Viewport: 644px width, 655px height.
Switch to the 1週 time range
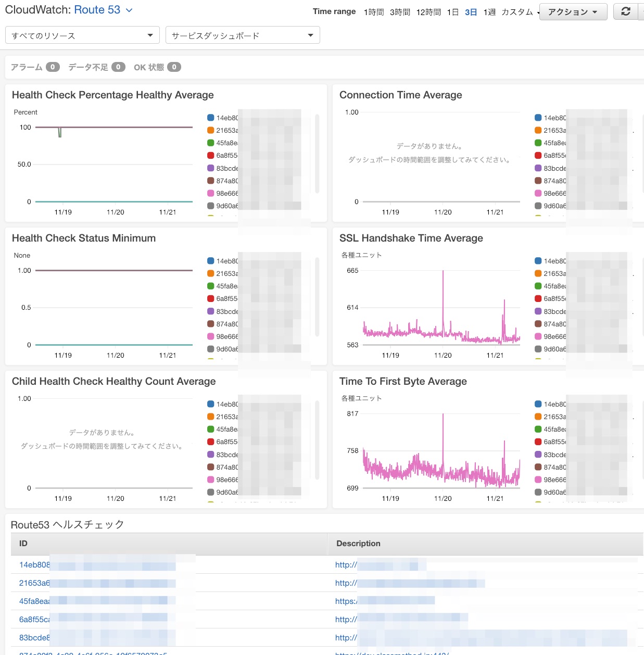[x=489, y=12]
